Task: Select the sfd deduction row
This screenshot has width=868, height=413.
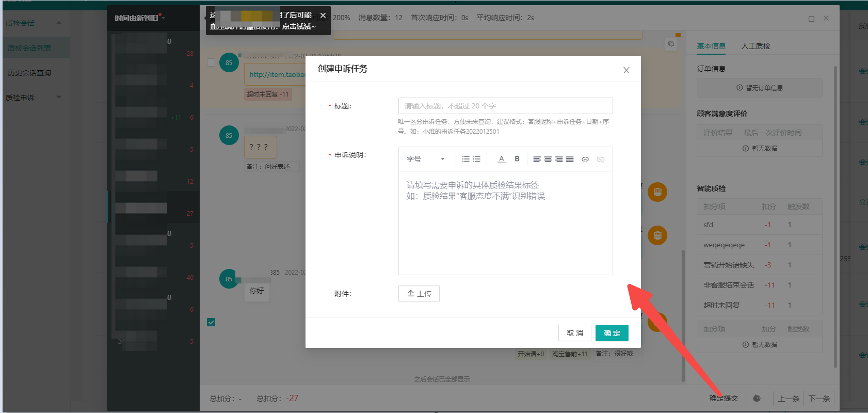Action: coord(759,225)
